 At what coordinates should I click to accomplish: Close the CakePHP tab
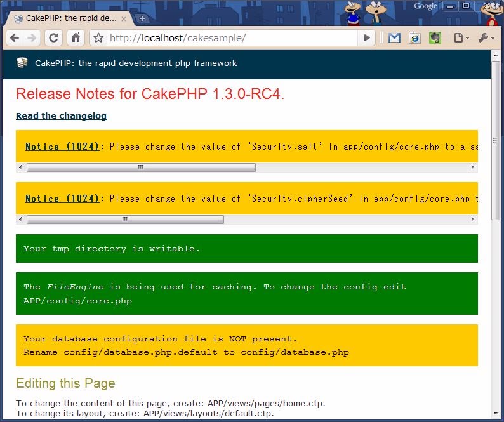124,18
